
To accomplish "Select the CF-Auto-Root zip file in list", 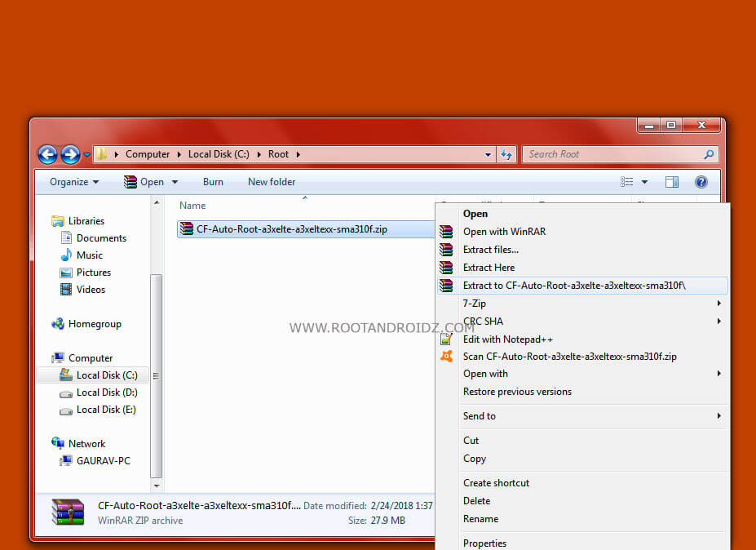I will (x=306, y=229).
